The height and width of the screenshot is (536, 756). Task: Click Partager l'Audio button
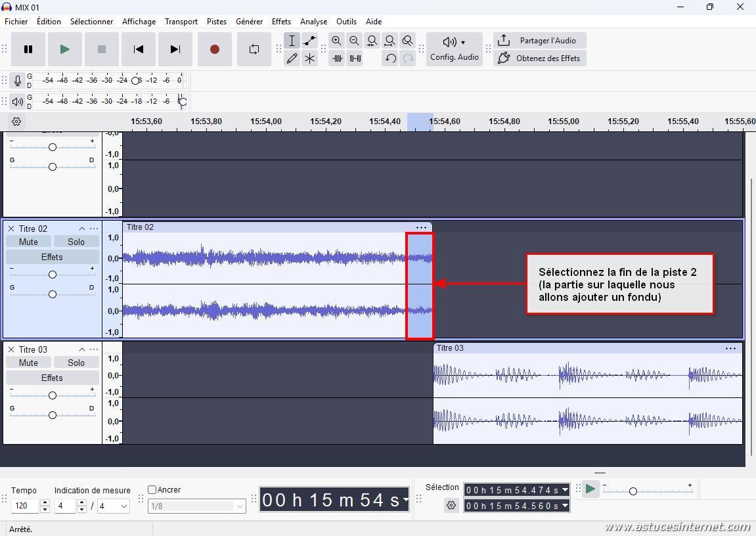pyautogui.click(x=539, y=41)
